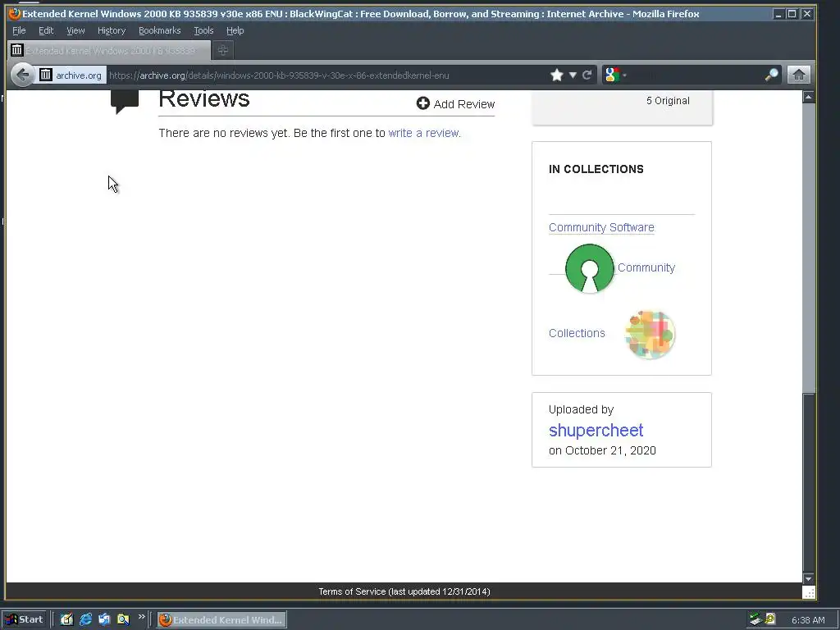Screen dimensions: 840x630
Task: Click the Add Review link text
Action: (x=464, y=104)
